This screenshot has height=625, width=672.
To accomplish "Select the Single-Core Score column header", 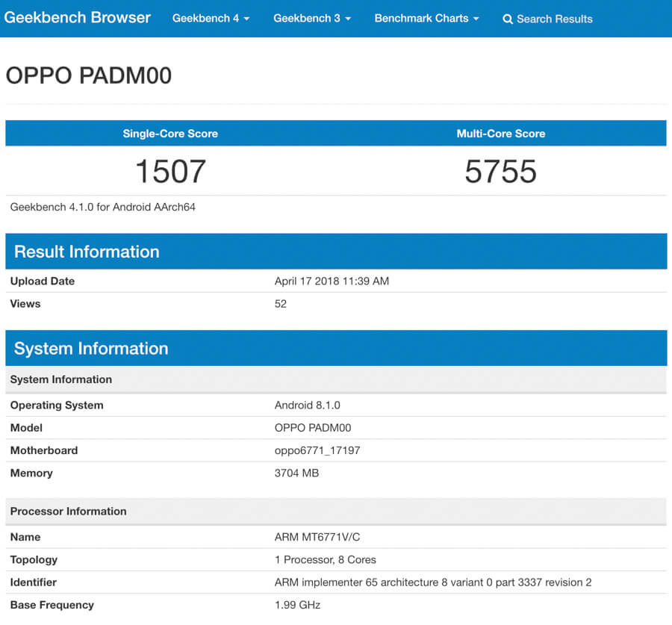I will (x=170, y=134).
